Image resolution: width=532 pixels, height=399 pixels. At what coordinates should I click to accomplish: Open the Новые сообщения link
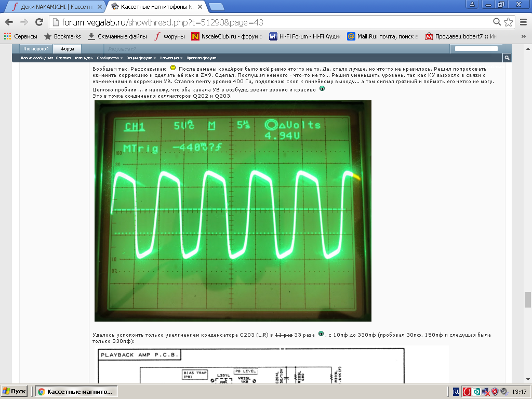37,58
